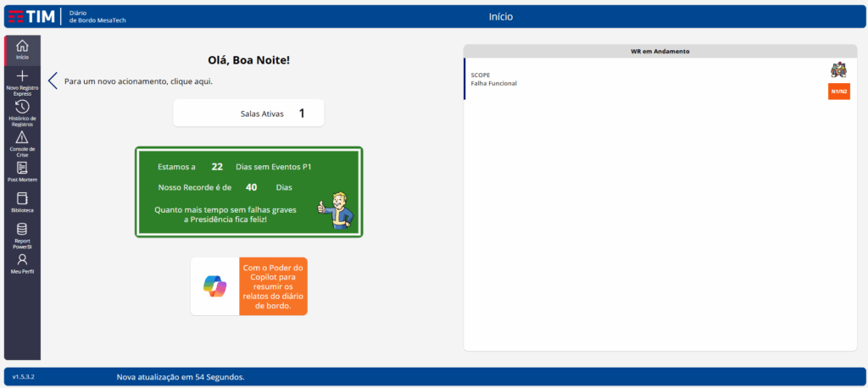
Task: Click 'Para um novo acionamento, clique aqui' link
Action: [138, 81]
